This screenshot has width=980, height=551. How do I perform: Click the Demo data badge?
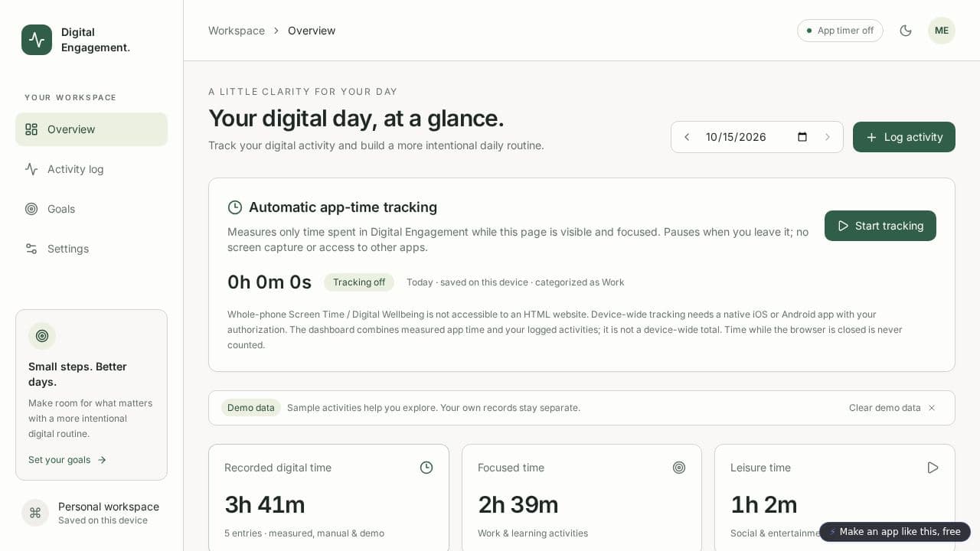coord(251,408)
